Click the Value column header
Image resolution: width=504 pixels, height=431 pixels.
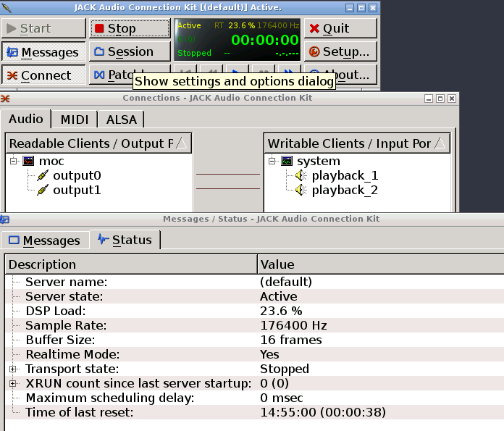tap(381, 264)
